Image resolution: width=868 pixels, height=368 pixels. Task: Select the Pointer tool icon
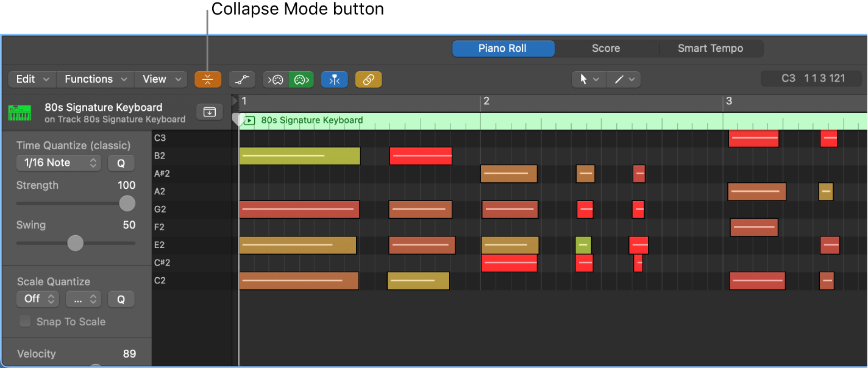(584, 79)
